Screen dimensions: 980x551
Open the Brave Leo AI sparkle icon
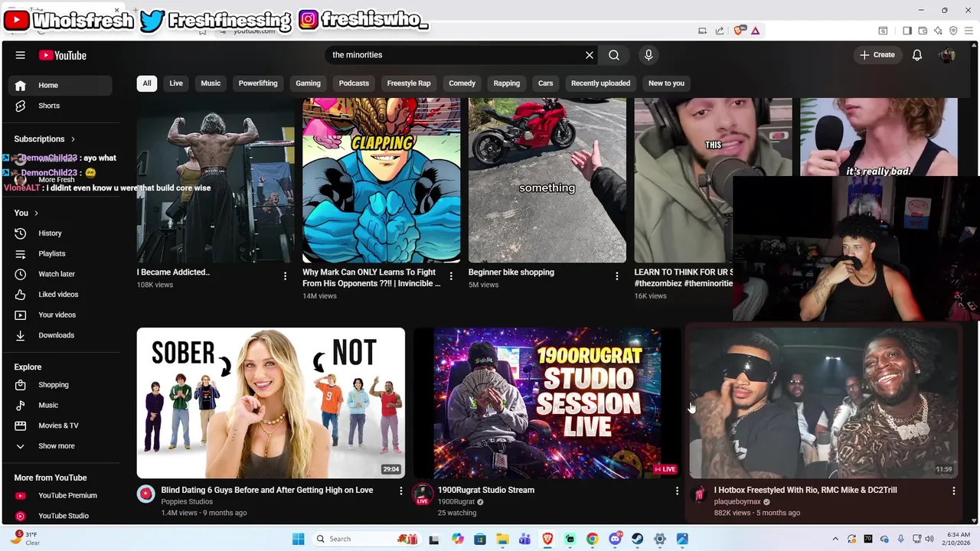coord(938,31)
